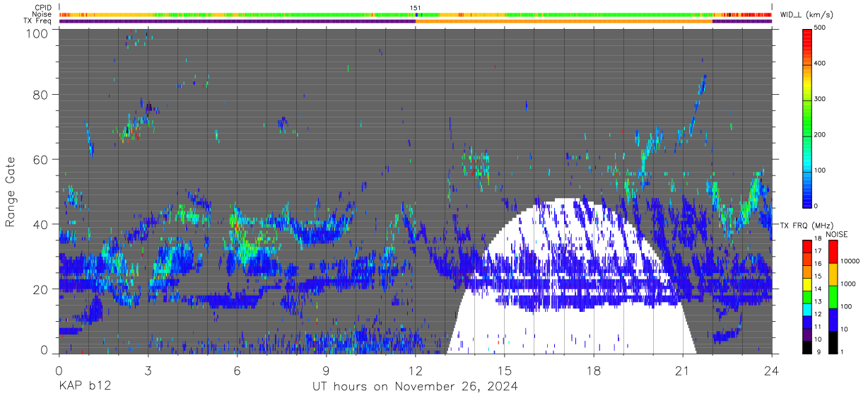This screenshot has height=401, width=868.
Task: Click the purple segment of TX FRQ bar
Action: click(x=807, y=333)
